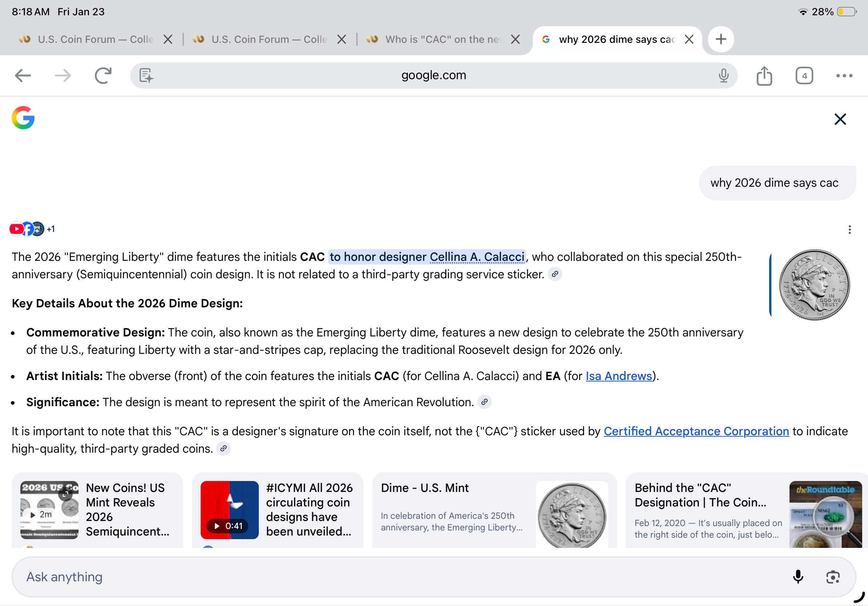Open Certified Acceptance Corporation link

point(696,431)
